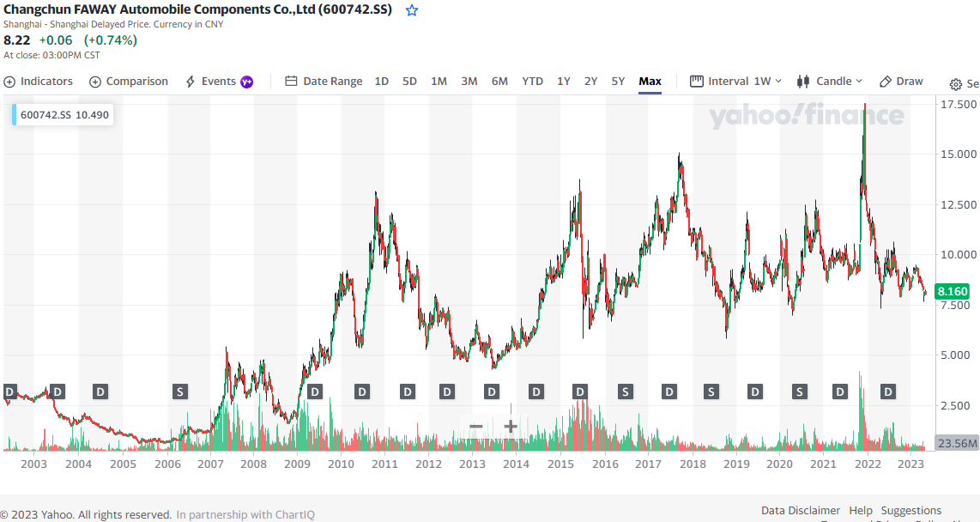Select the 5Y range
This screenshot has height=522, width=980.
point(618,82)
